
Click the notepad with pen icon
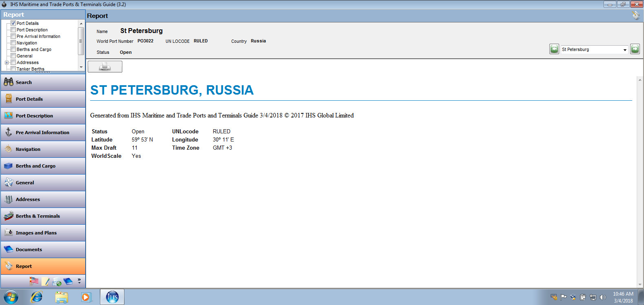click(45, 281)
